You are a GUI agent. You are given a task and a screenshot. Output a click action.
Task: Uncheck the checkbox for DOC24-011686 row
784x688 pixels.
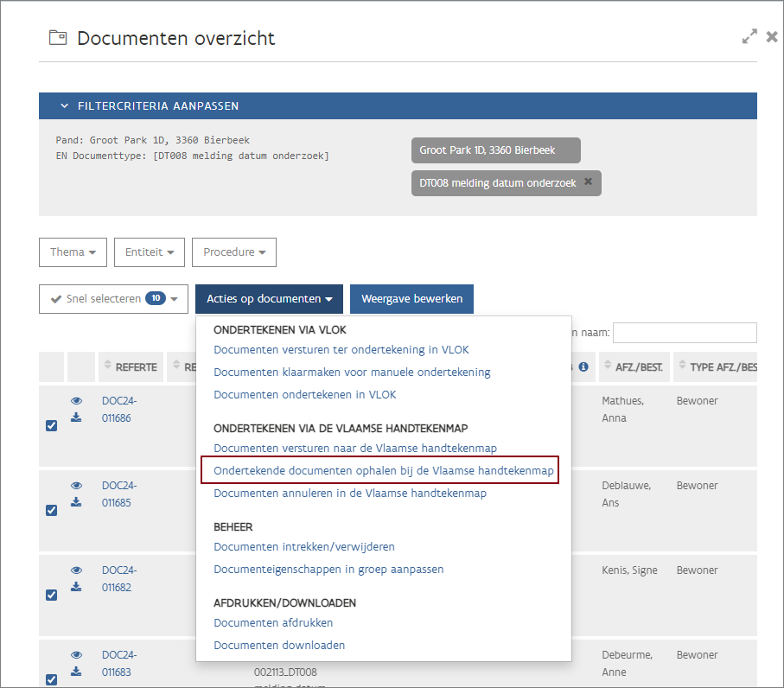[51, 425]
